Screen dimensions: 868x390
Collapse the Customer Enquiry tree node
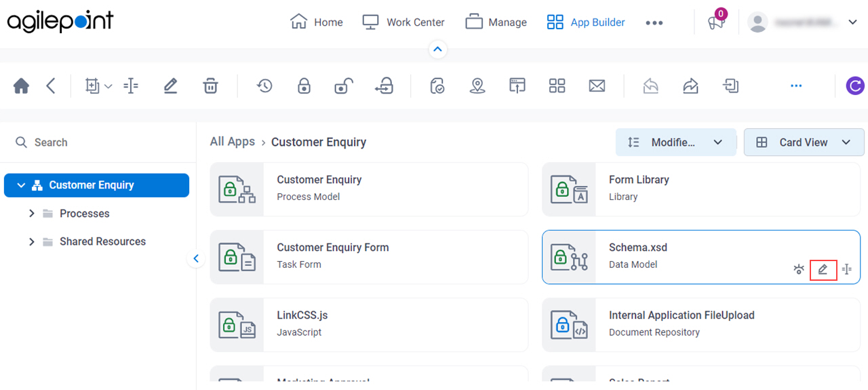21,185
